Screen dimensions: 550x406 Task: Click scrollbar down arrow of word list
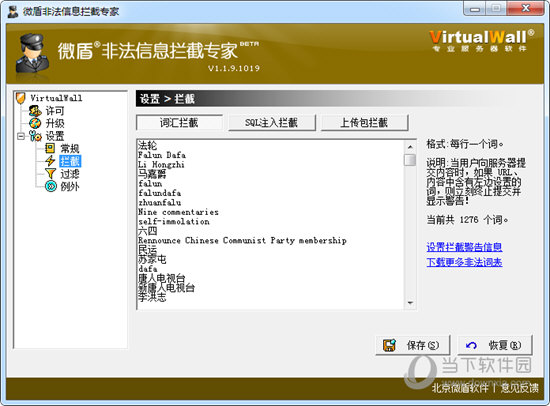pyautogui.click(x=410, y=303)
